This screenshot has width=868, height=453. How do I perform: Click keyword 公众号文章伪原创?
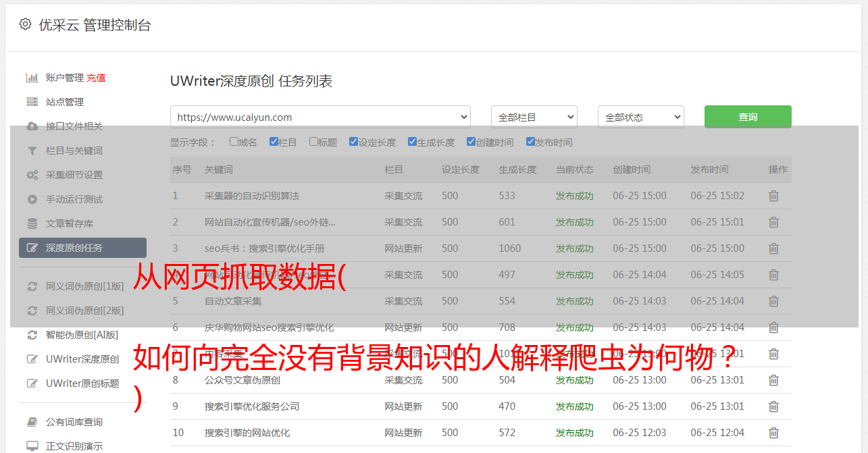point(242,380)
